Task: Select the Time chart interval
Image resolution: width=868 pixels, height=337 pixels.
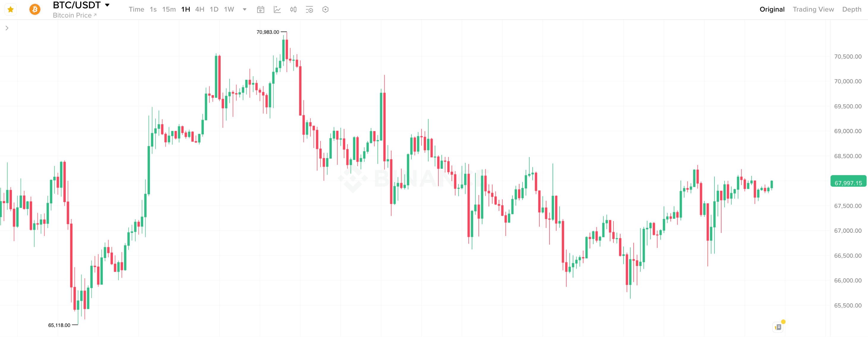Action: click(136, 10)
